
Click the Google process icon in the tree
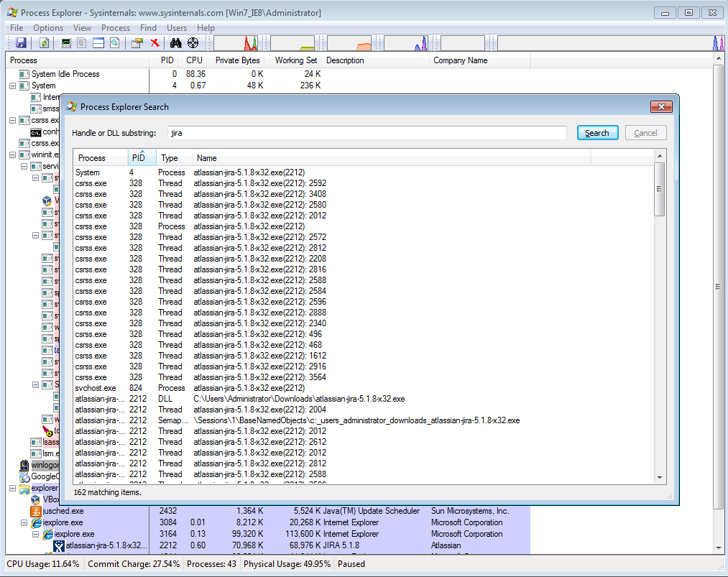pos(24,476)
